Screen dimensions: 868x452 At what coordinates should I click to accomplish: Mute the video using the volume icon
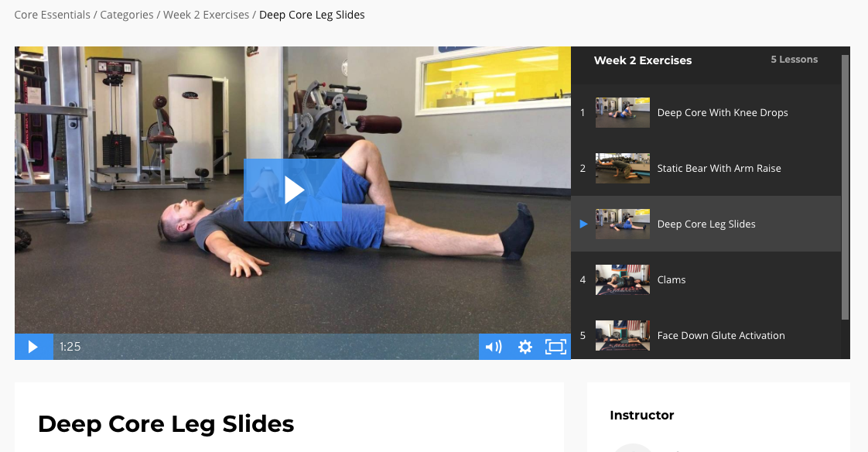point(494,347)
